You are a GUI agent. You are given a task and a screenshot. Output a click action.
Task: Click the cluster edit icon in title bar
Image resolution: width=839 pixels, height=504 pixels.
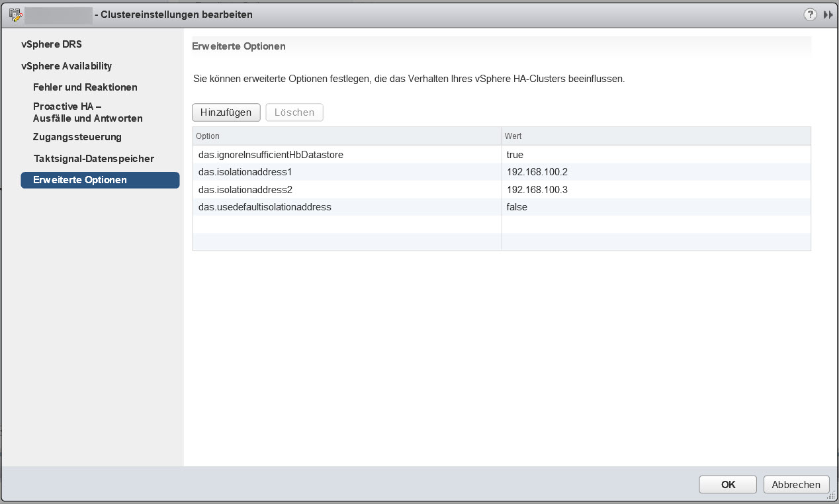pos(15,14)
